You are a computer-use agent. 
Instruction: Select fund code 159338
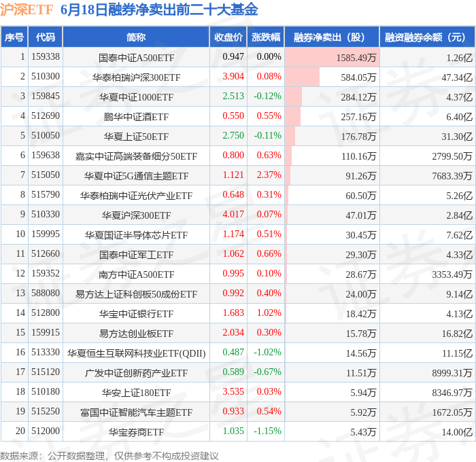click(46, 56)
